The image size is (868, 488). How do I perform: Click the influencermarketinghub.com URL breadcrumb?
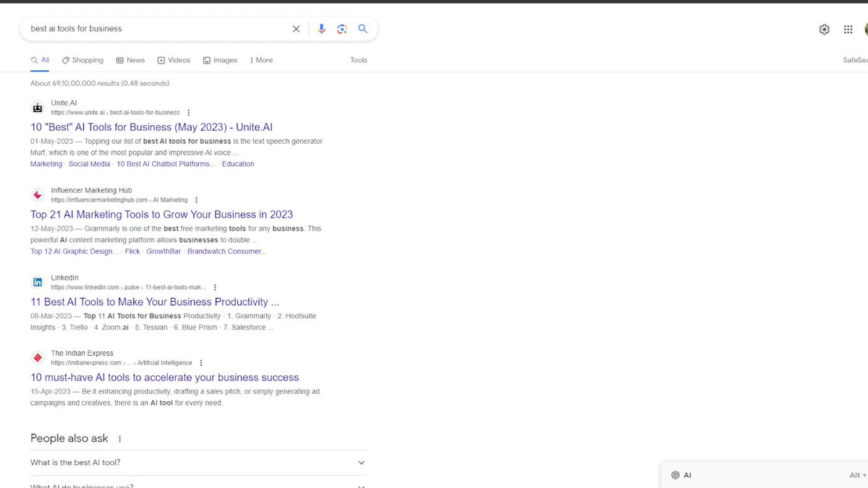point(119,200)
